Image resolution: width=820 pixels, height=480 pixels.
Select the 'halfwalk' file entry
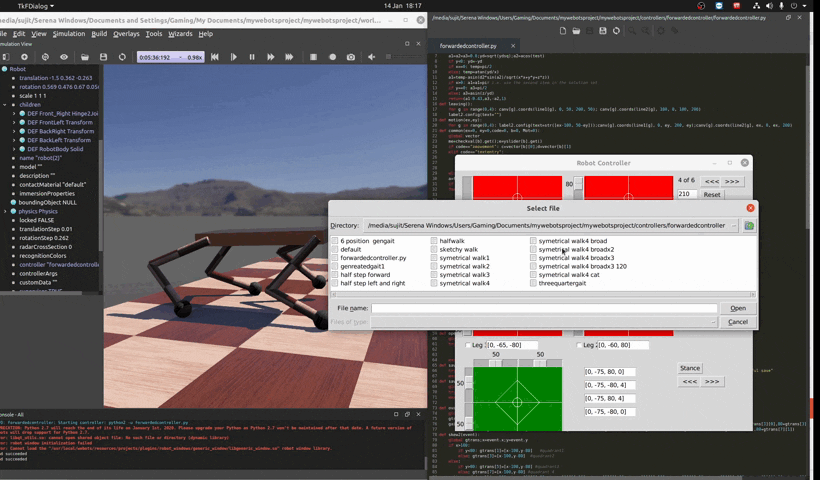click(452, 241)
